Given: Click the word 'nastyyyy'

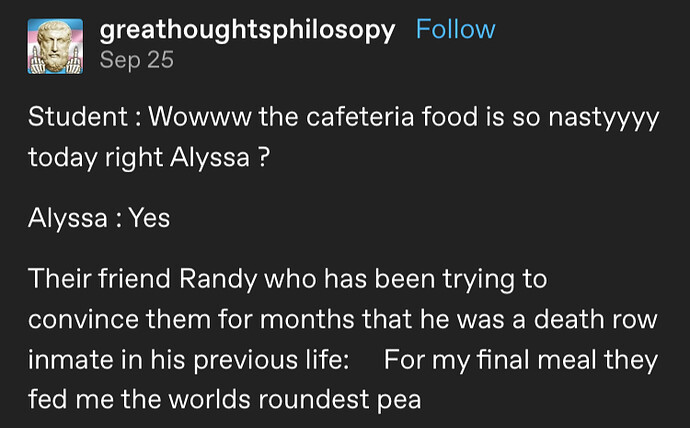Looking at the screenshot, I should (603, 119).
